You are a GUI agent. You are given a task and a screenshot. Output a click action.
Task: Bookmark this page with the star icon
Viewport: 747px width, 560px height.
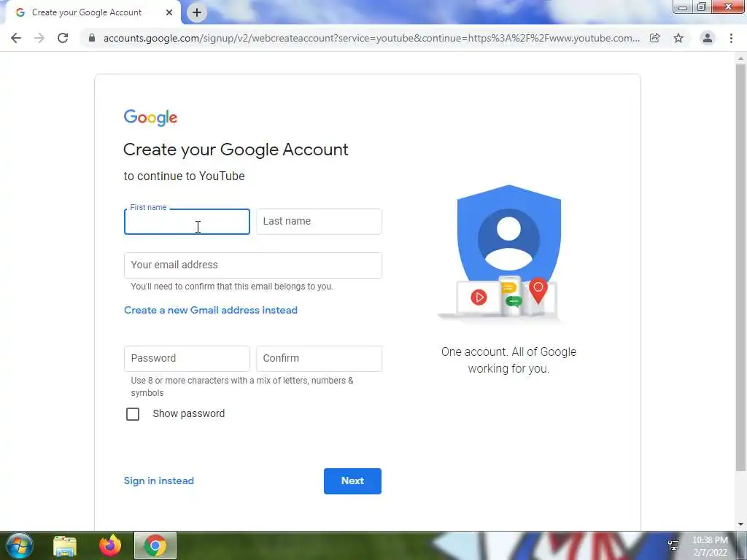678,38
